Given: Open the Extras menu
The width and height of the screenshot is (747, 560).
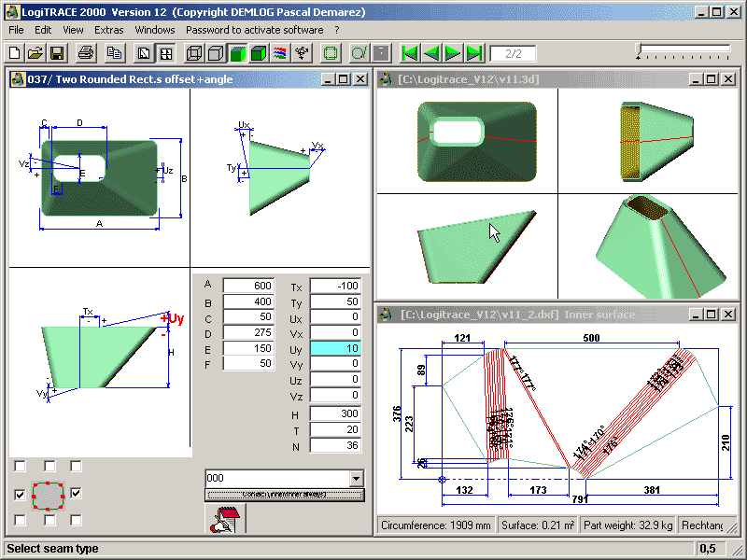Looking at the screenshot, I should click(x=108, y=30).
